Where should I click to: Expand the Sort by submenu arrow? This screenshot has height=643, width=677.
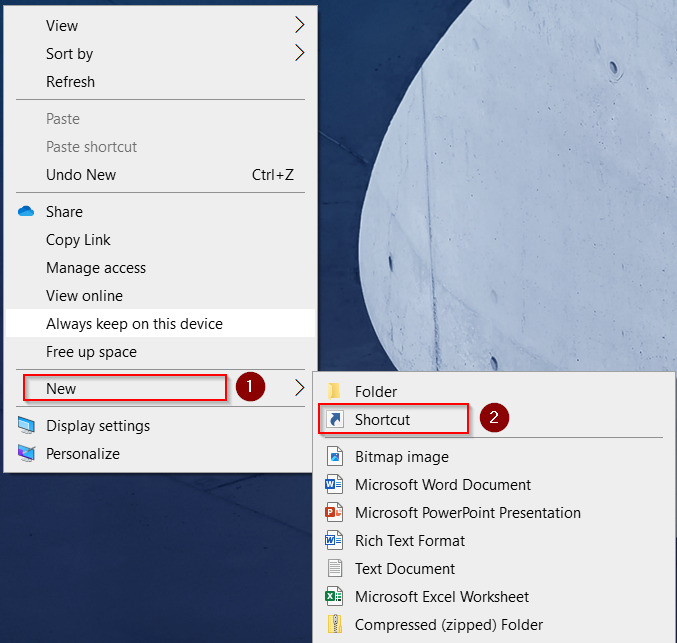(x=300, y=53)
